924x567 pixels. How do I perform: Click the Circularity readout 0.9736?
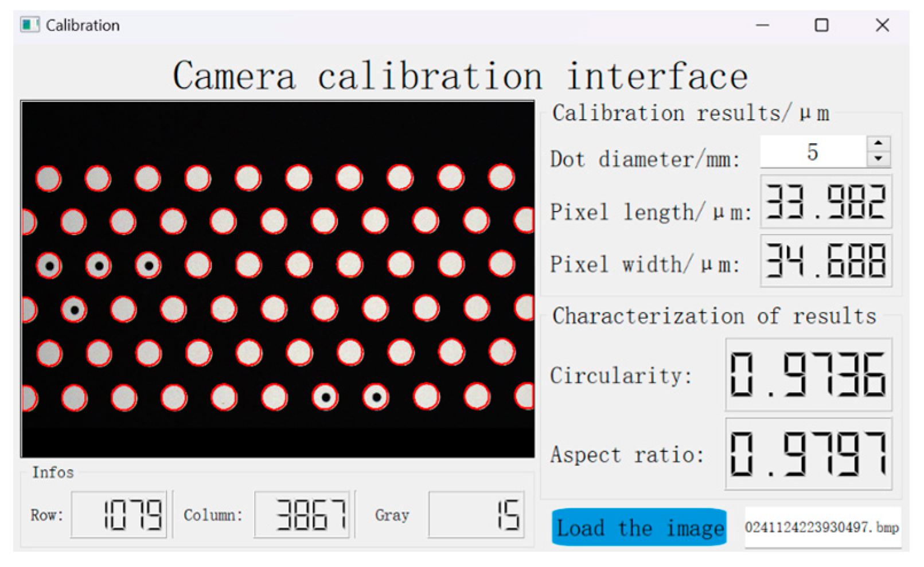click(x=808, y=375)
